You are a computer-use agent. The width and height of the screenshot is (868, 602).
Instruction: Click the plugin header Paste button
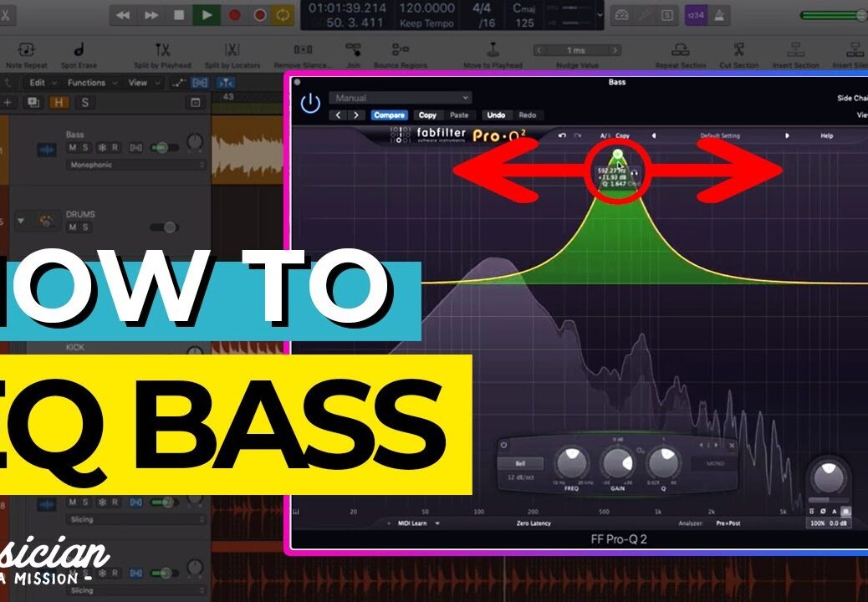(x=459, y=115)
